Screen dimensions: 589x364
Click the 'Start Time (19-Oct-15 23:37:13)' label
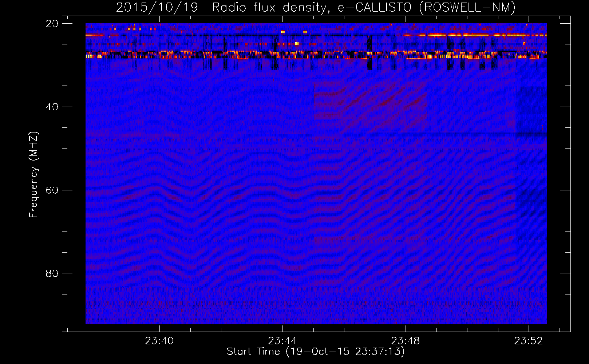click(316, 352)
